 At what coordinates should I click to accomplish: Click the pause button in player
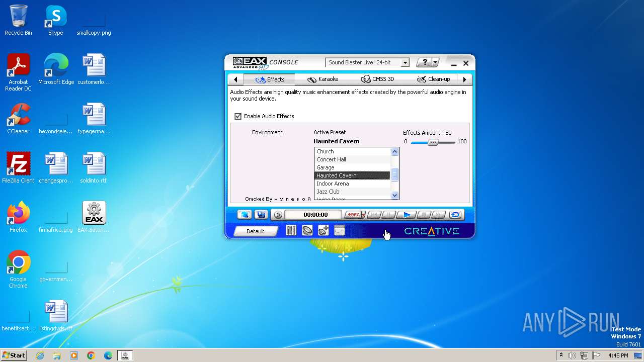click(x=388, y=215)
